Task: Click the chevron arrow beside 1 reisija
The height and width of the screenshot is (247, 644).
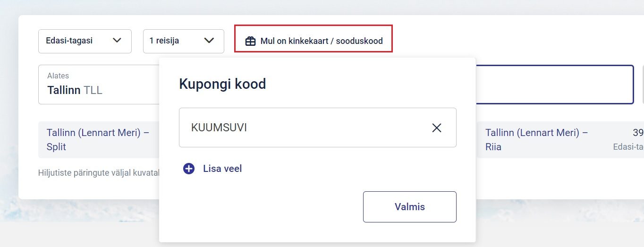Action: [x=209, y=40]
